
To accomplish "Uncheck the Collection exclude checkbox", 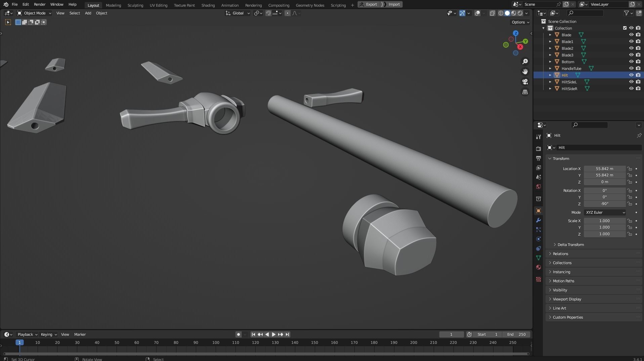I will click(x=625, y=28).
